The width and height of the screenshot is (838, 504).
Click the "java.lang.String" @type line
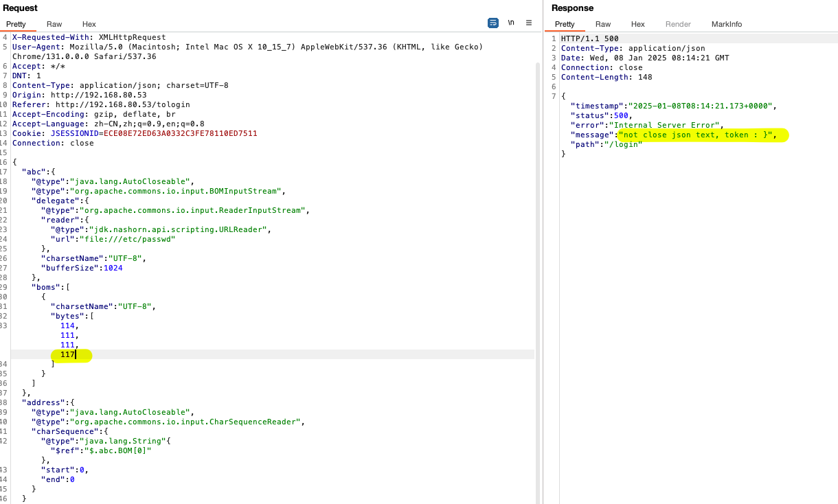[x=106, y=441]
